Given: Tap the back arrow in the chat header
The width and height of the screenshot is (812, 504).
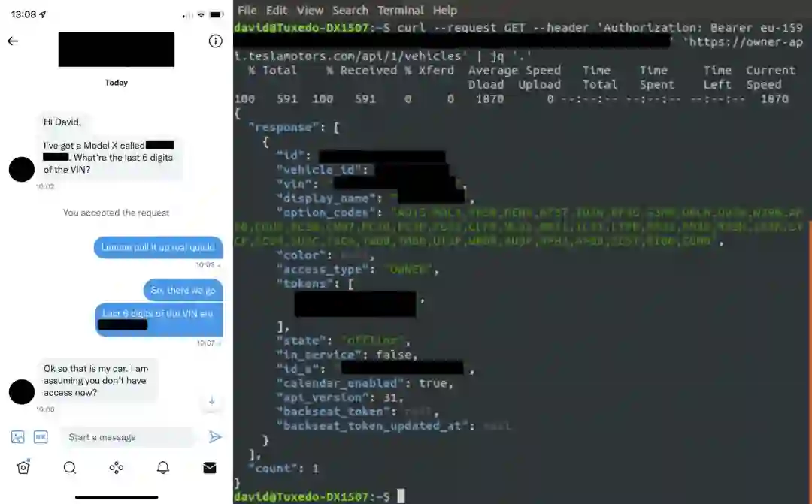Looking at the screenshot, I should click(x=13, y=41).
